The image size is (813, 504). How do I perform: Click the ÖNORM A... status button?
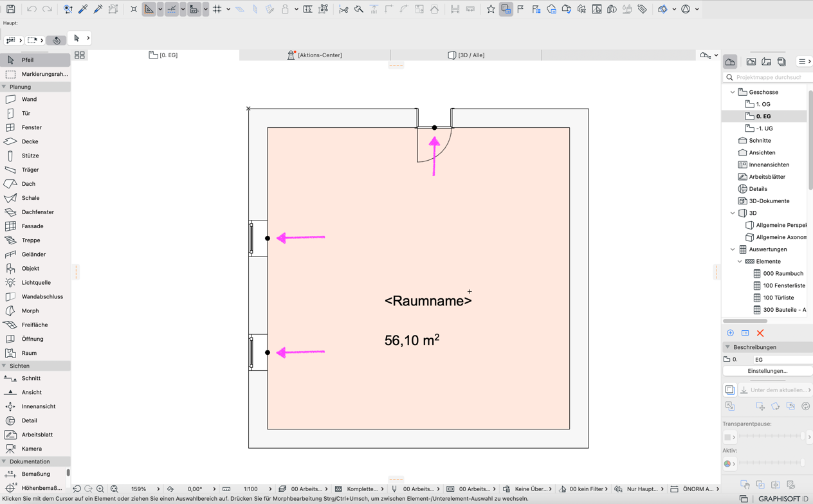[x=696, y=489]
